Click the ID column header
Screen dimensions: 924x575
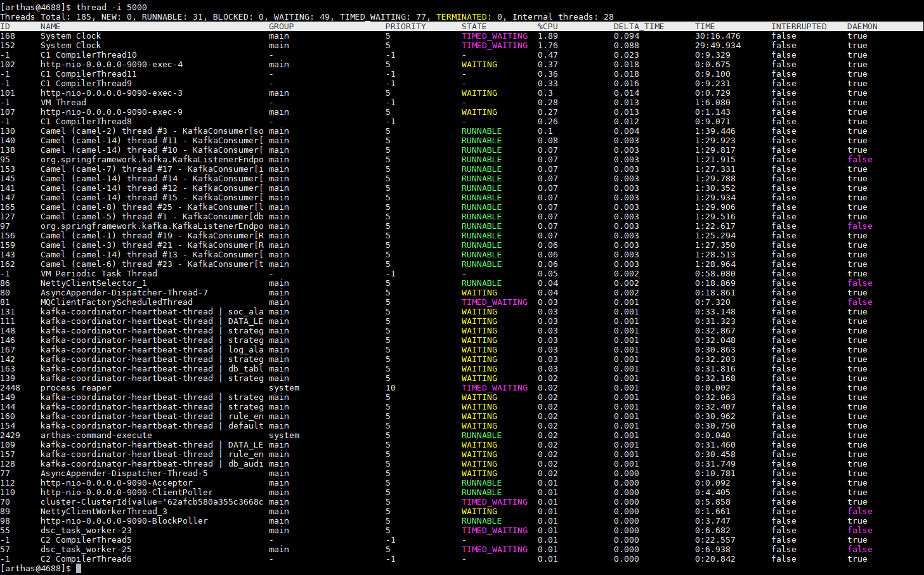(5, 27)
